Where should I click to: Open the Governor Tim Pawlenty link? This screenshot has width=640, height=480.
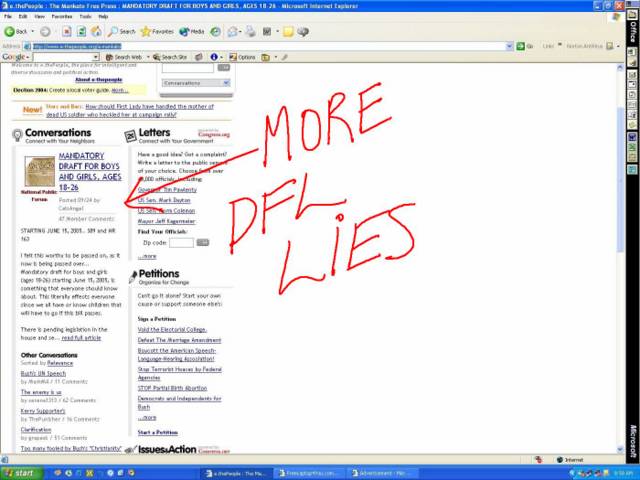click(x=167, y=190)
